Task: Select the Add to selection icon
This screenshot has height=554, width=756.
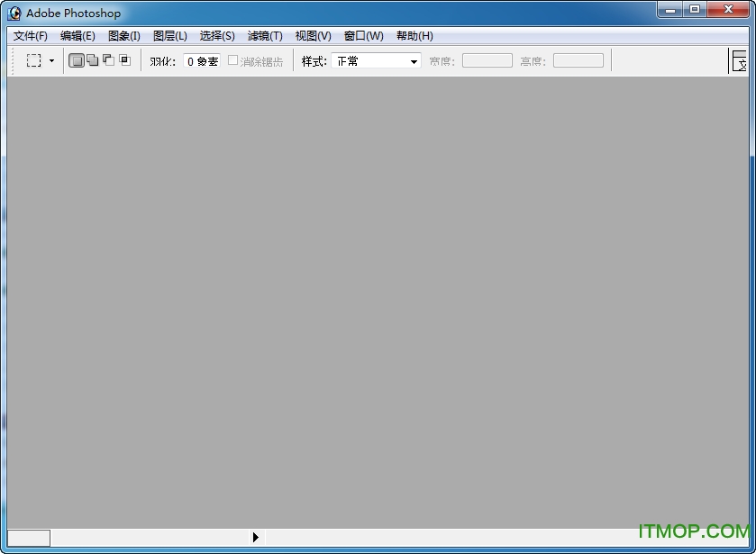Action: [92, 60]
